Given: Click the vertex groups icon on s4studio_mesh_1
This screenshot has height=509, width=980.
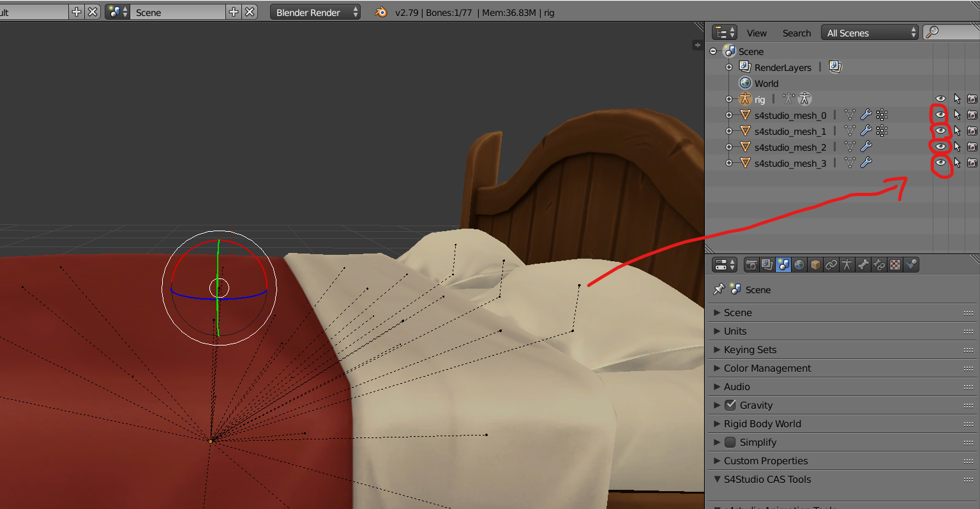Looking at the screenshot, I should click(882, 131).
